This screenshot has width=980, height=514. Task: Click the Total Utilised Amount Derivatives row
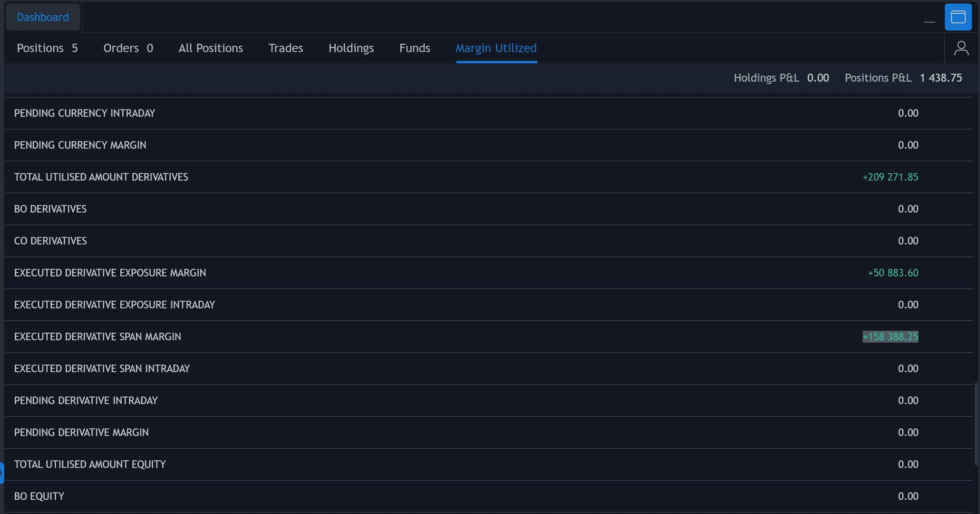tap(489, 177)
